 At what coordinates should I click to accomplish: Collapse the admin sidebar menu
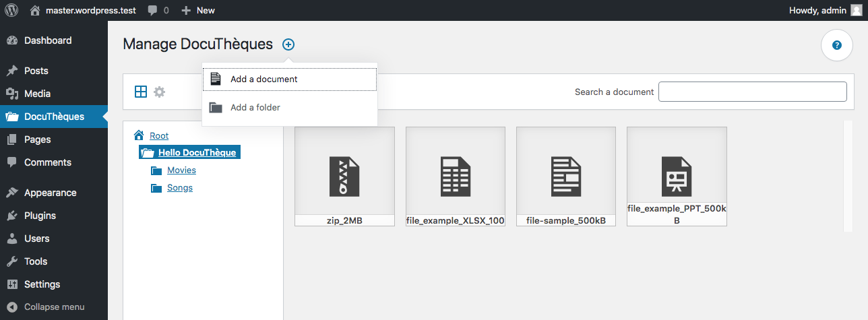(x=54, y=307)
